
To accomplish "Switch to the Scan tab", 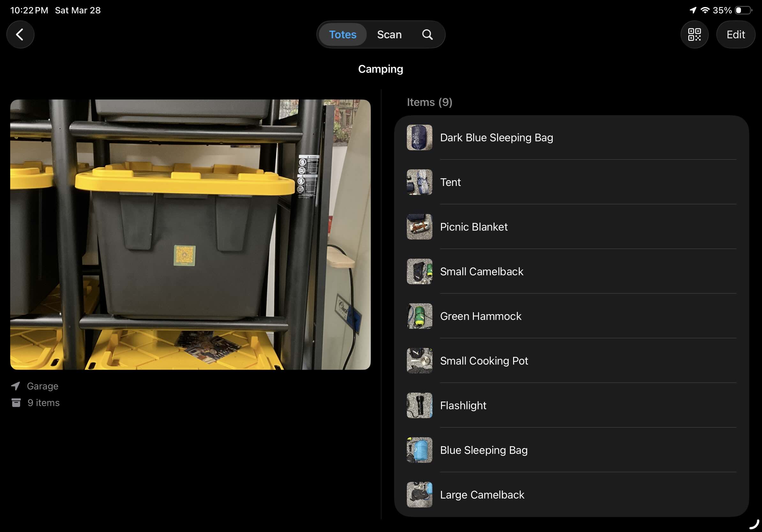I will click(x=389, y=34).
